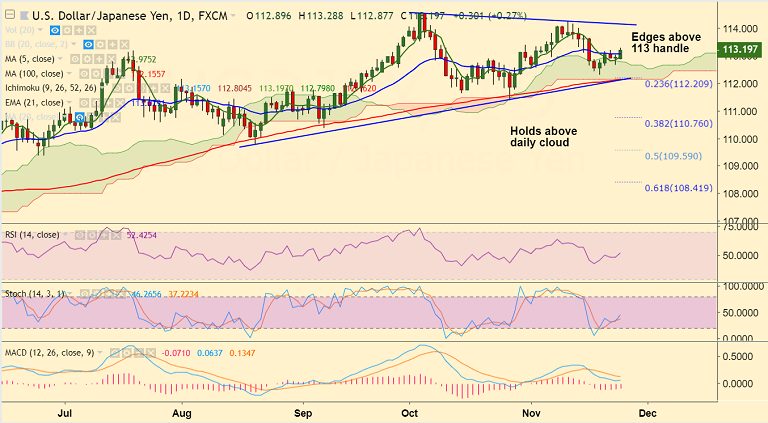The height and width of the screenshot is (423, 768).
Task: Expand the Vol (20) dropdown arrow
Action: pyautogui.click(x=40, y=30)
